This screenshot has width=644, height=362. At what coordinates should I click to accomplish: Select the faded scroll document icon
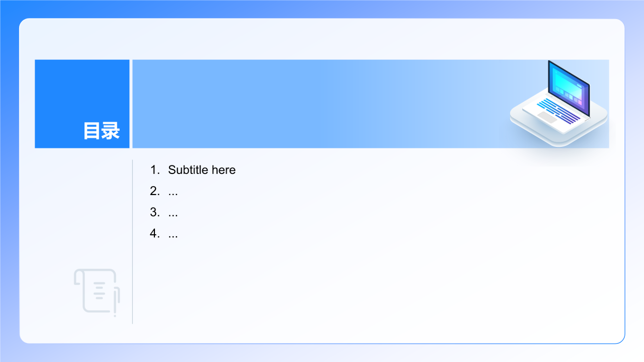pyautogui.click(x=95, y=291)
